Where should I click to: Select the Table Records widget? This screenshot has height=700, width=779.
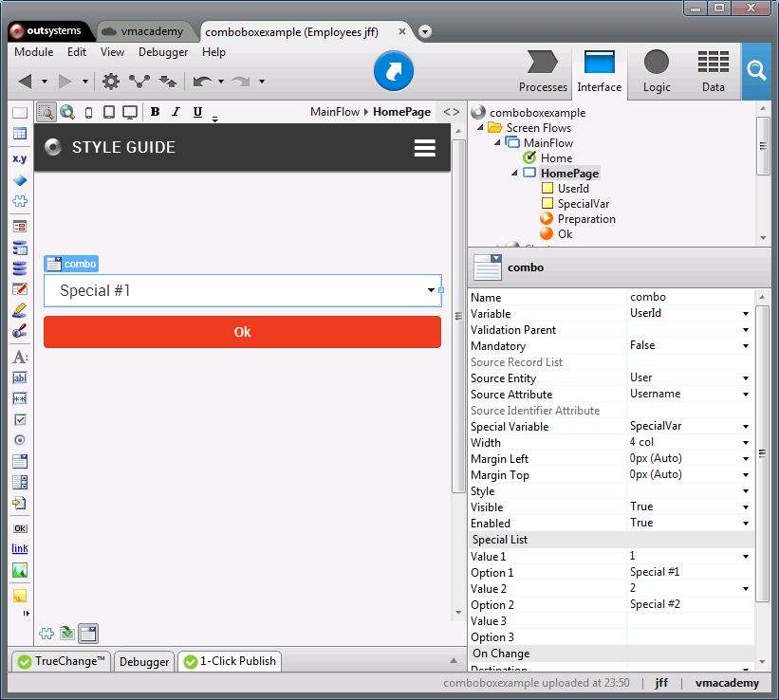[20, 133]
